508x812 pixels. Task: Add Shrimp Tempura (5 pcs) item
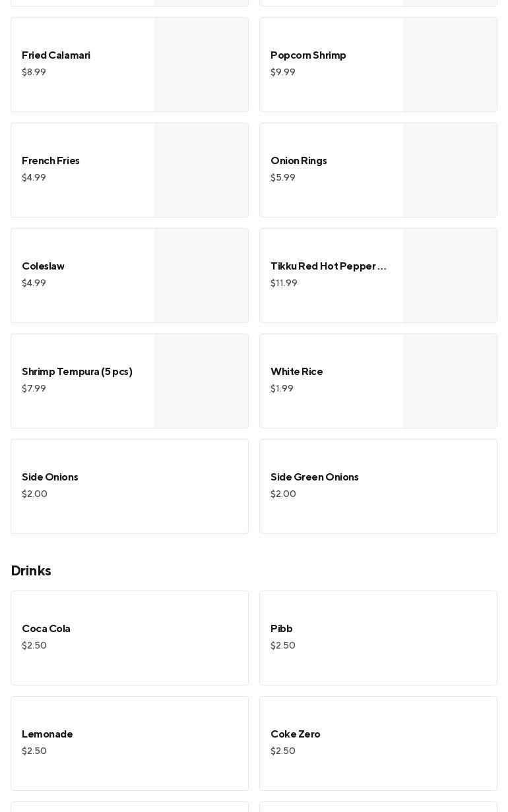129,381
